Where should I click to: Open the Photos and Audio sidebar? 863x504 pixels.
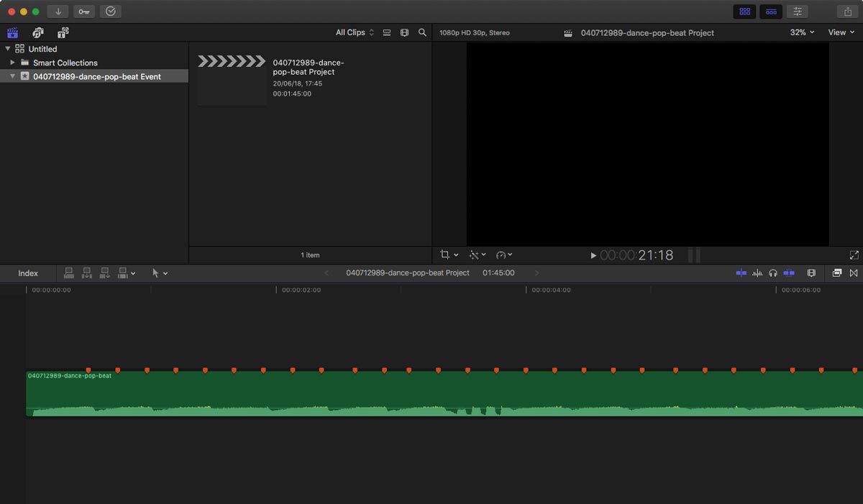click(x=38, y=32)
